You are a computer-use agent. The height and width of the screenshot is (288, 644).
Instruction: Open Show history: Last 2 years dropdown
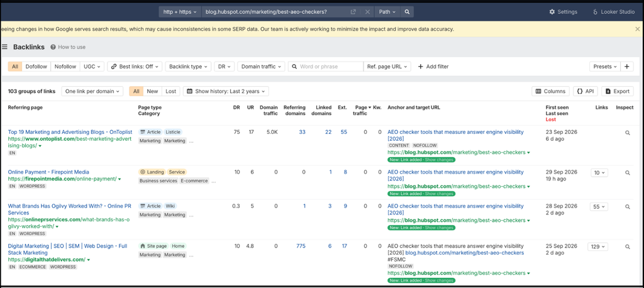(x=226, y=91)
